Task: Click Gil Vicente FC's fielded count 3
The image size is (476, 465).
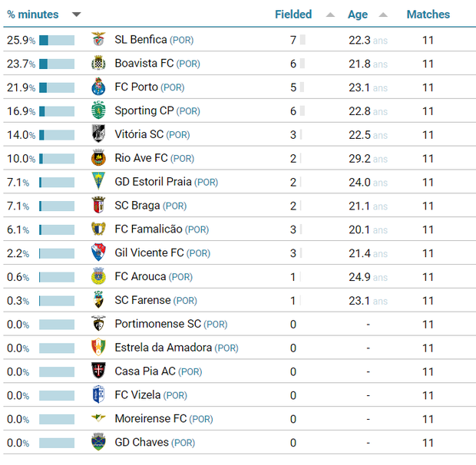Action: point(293,253)
